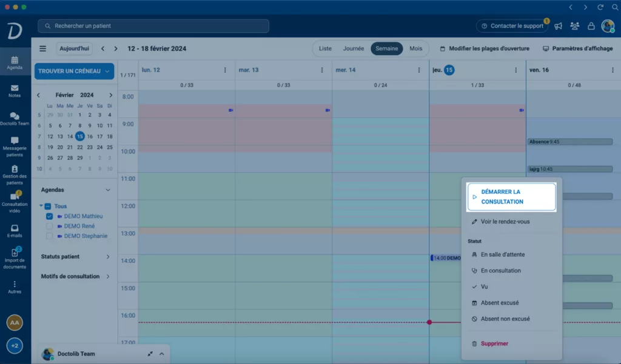
Task: Open Notes in the left sidebar
Action: [15, 91]
